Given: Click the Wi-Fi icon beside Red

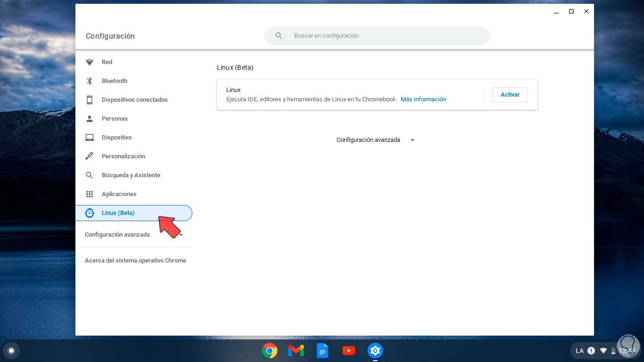Looking at the screenshot, I should point(90,62).
